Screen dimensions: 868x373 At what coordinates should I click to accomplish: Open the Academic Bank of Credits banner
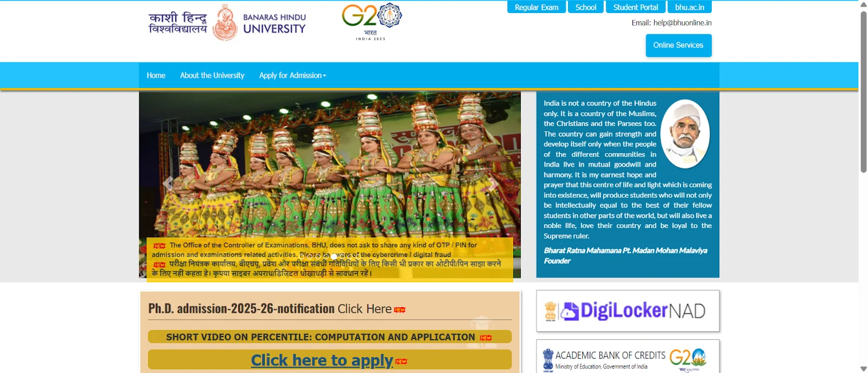pos(628,357)
